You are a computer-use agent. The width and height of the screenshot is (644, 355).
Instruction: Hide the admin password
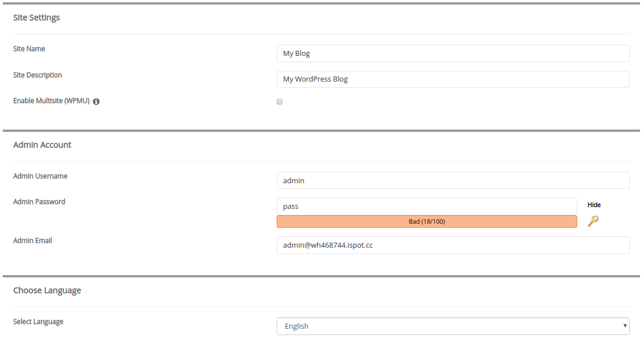coord(594,205)
